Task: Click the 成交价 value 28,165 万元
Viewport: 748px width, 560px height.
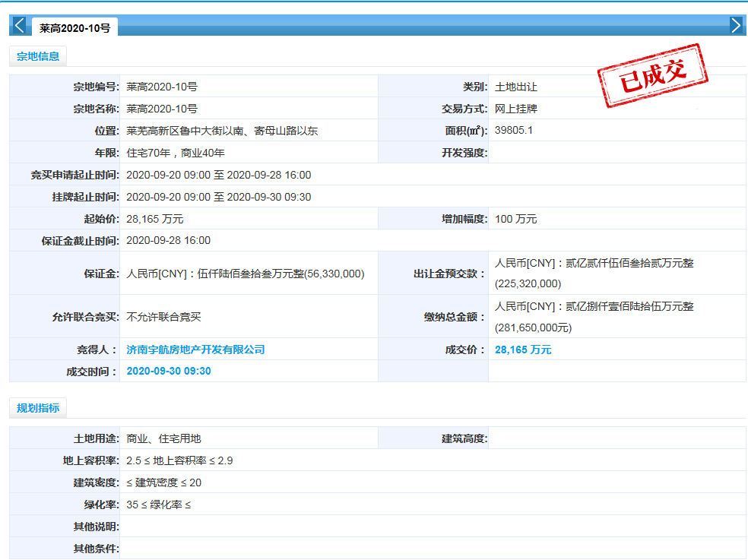Action: point(523,350)
